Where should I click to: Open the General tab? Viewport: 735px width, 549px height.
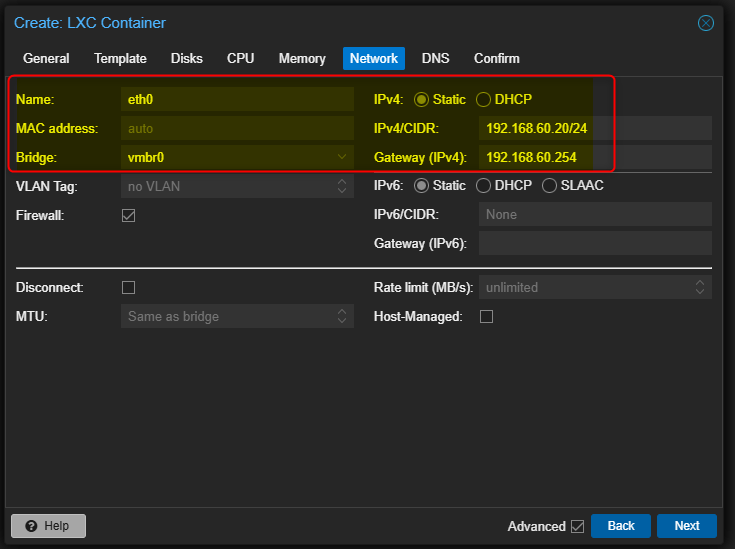46,59
